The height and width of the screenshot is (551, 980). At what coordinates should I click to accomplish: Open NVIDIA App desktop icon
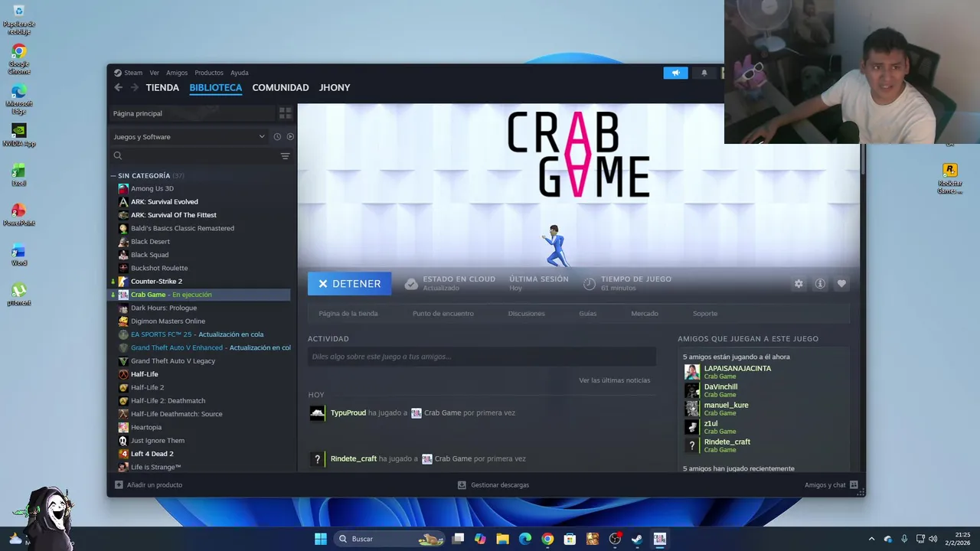click(18, 135)
